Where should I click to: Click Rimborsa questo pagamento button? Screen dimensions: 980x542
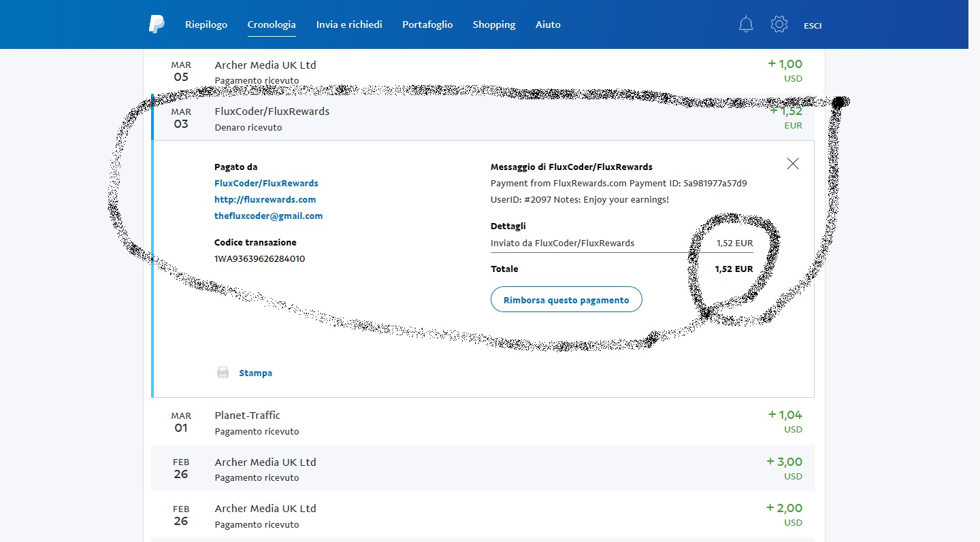pyautogui.click(x=566, y=299)
